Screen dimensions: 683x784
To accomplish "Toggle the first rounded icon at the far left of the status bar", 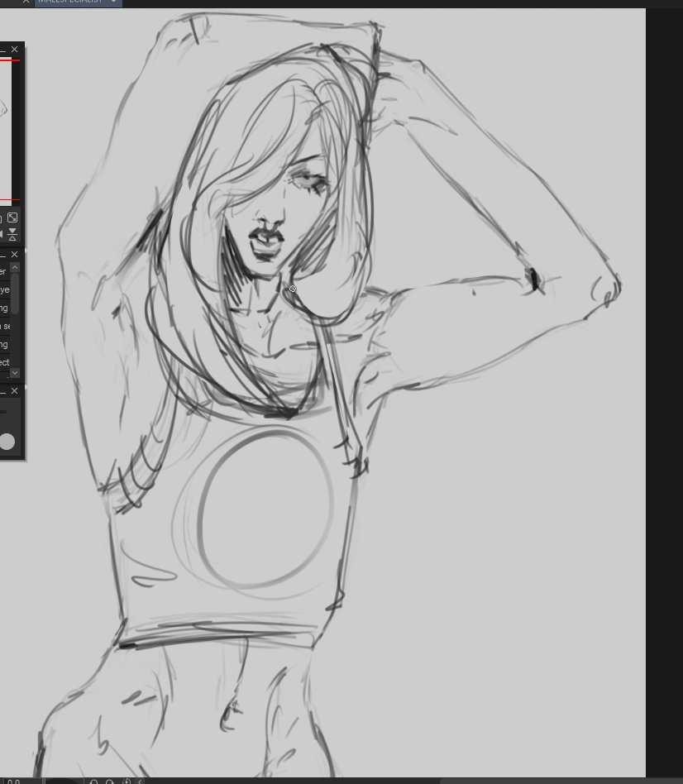I will [x=10, y=780].
